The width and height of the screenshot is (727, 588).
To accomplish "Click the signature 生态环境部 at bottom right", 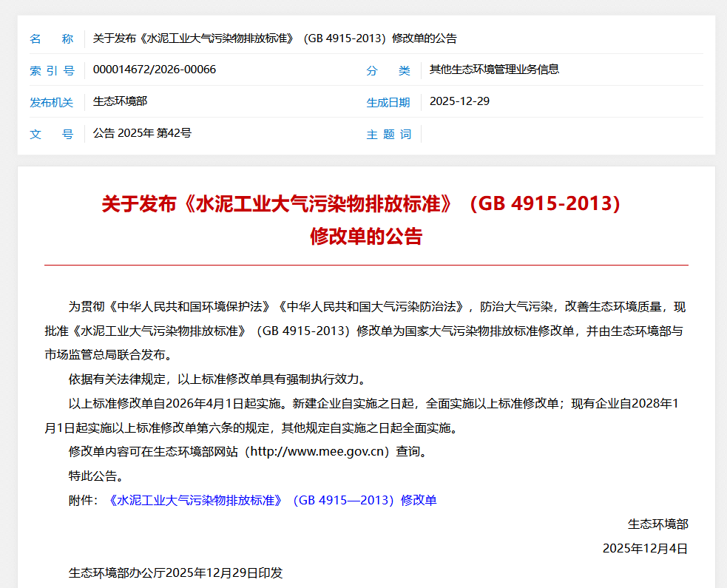I will [658, 524].
